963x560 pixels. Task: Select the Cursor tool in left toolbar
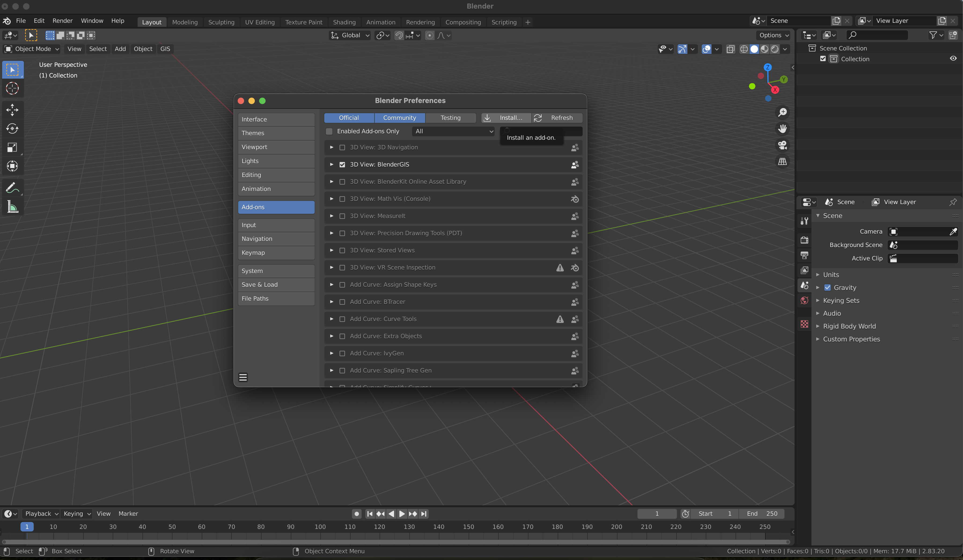pos(12,88)
